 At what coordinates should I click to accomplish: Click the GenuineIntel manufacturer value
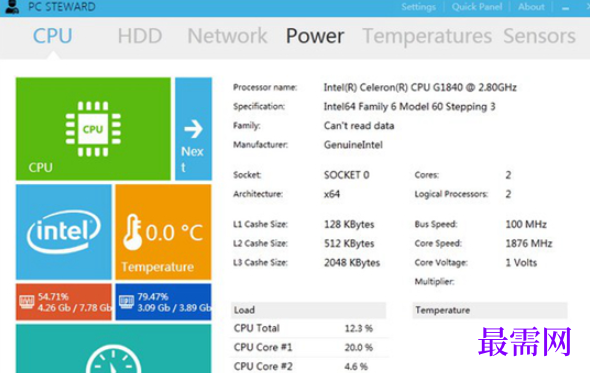pos(353,145)
